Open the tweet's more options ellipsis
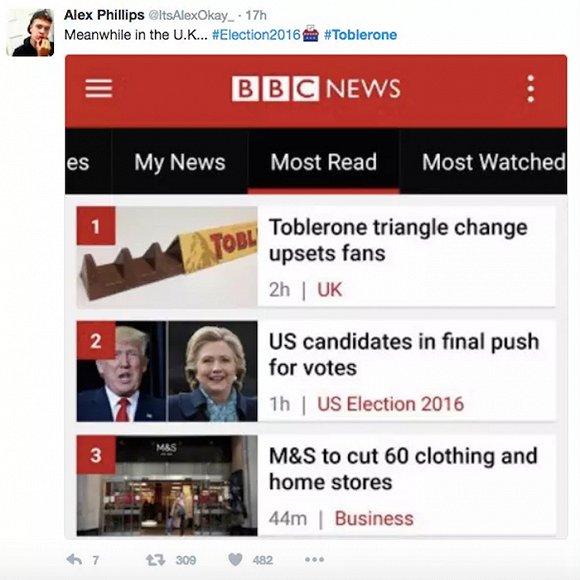The height and width of the screenshot is (580, 580). point(314,560)
